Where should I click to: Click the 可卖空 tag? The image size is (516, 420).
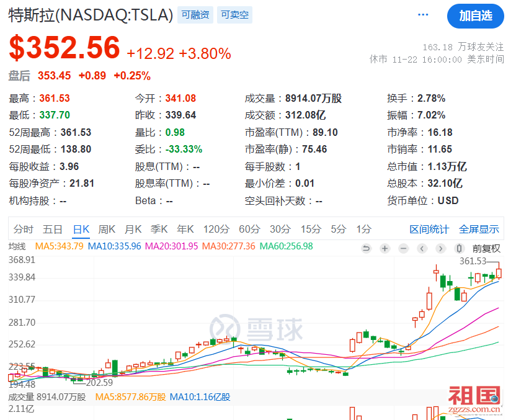click(234, 15)
